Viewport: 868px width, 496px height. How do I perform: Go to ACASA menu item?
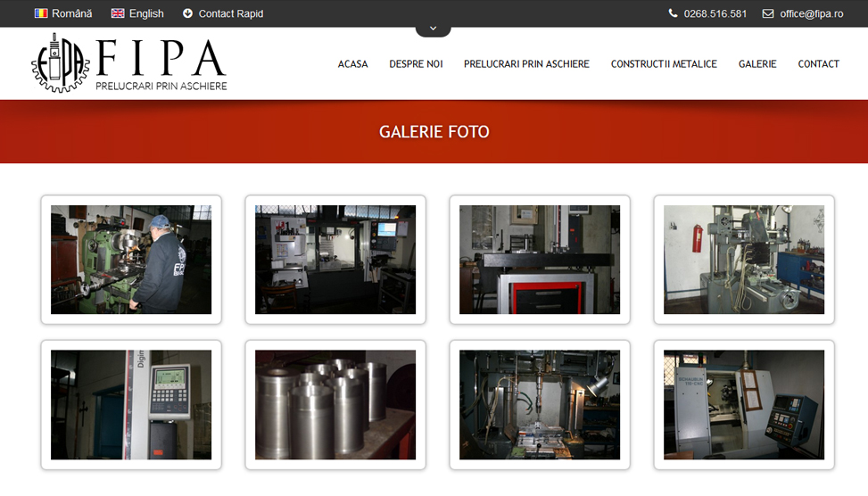coord(352,64)
